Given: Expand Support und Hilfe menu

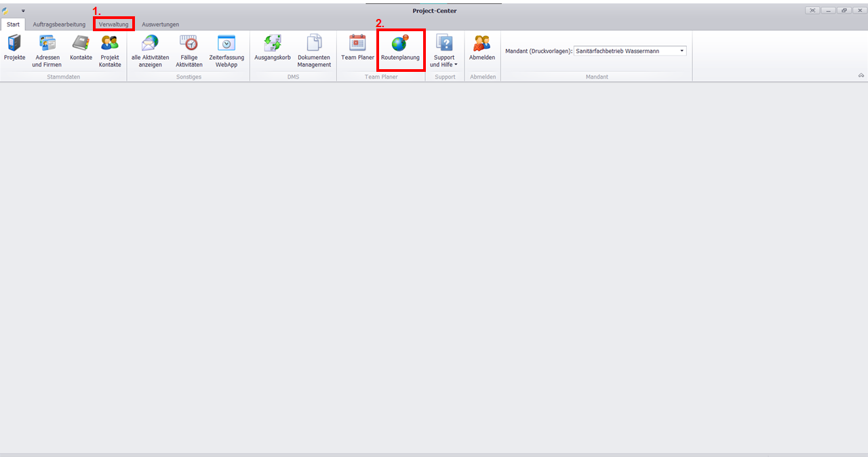Looking at the screenshot, I should pyautogui.click(x=444, y=51).
